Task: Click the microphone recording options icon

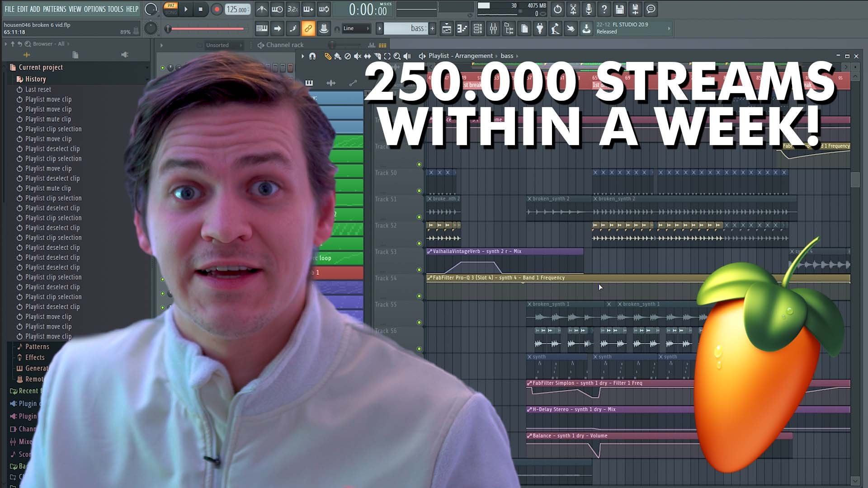Action: [x=589, y=9]
